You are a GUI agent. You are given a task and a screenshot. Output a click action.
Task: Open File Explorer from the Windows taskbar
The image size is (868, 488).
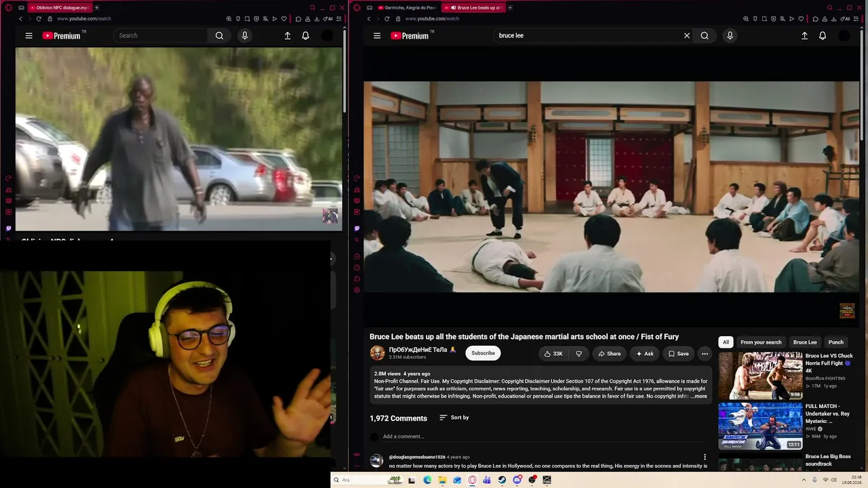(x=442, y=480)
